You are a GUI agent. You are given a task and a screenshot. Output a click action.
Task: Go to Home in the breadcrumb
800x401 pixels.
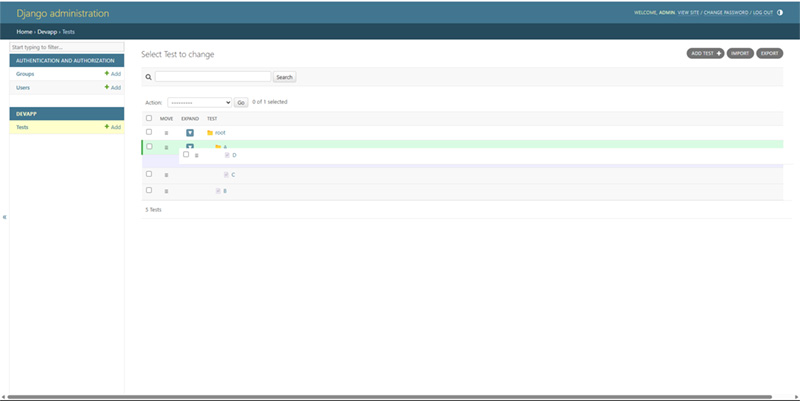coord(24,32)
